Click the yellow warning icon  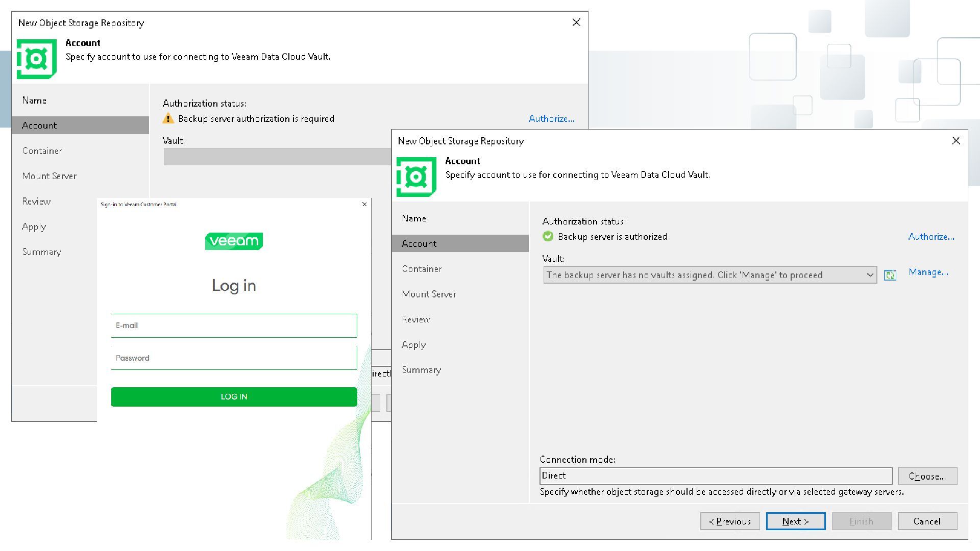(x=168, y=118)
